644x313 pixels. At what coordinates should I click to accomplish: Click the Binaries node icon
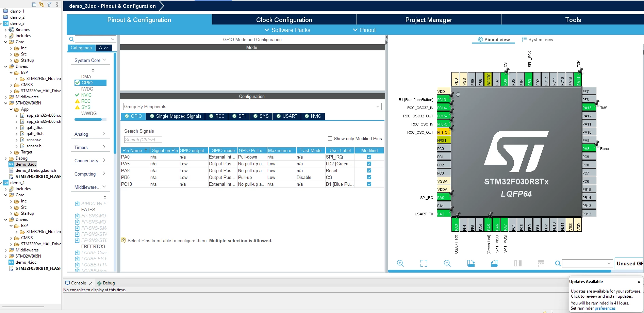(x=11, y=30)
